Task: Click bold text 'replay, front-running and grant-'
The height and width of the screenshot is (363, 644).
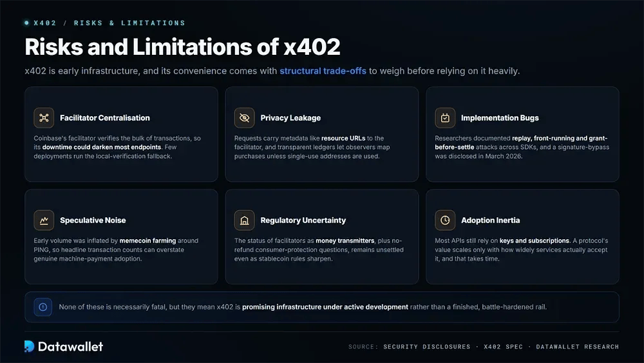Action: (560, 138)
